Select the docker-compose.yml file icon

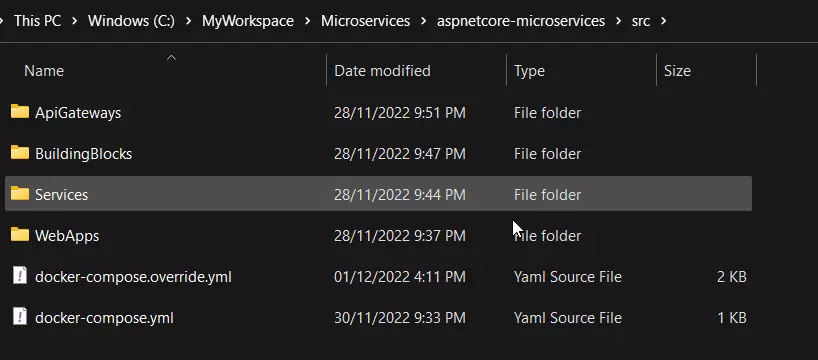pyautogui.click(x=20, y=317)
